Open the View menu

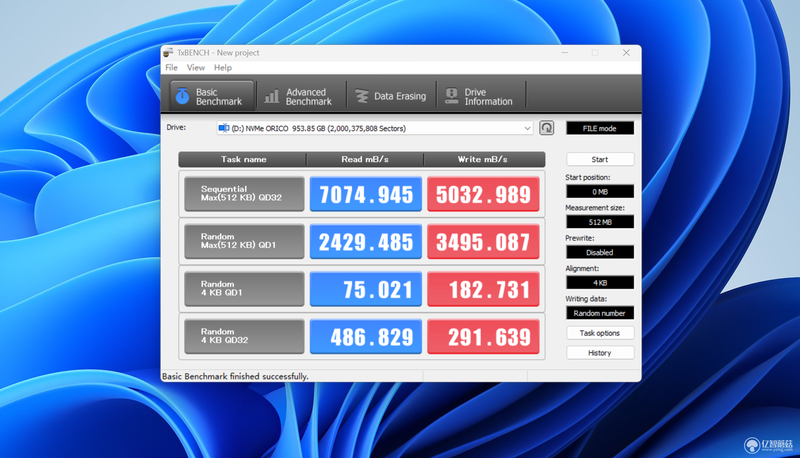click(195, 67)
